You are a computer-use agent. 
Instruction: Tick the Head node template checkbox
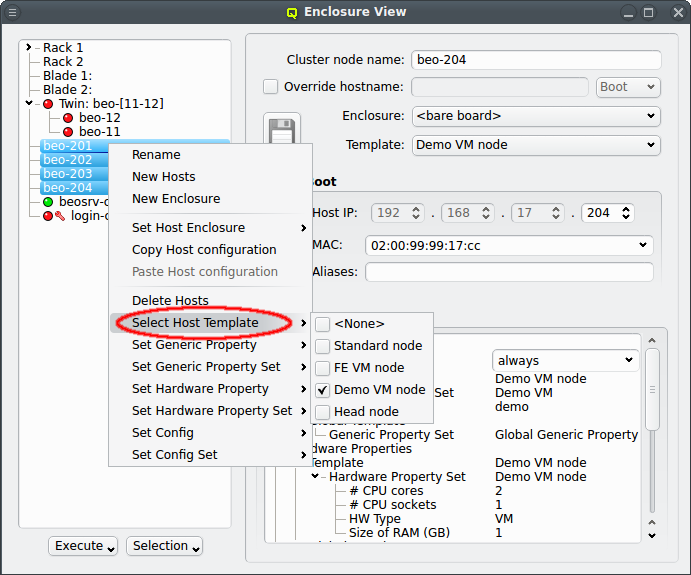323,412
